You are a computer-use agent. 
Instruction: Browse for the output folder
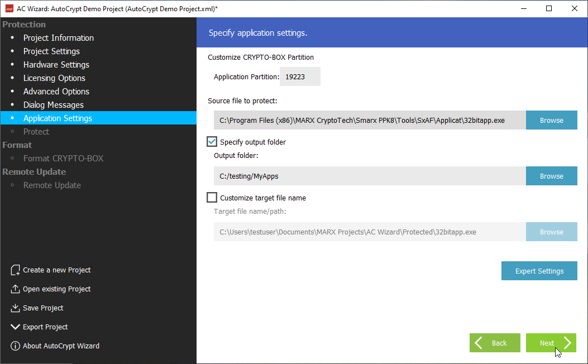point(551,176)
